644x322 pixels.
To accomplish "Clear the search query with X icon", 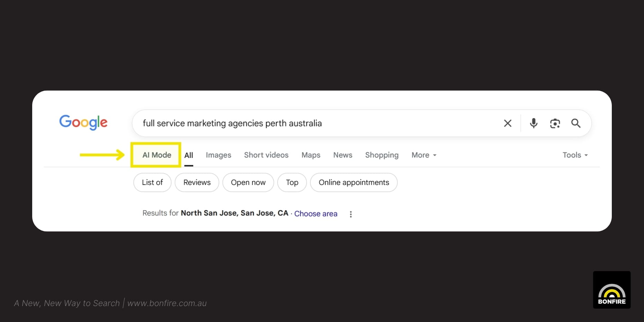I will click(x=508, y=123).
